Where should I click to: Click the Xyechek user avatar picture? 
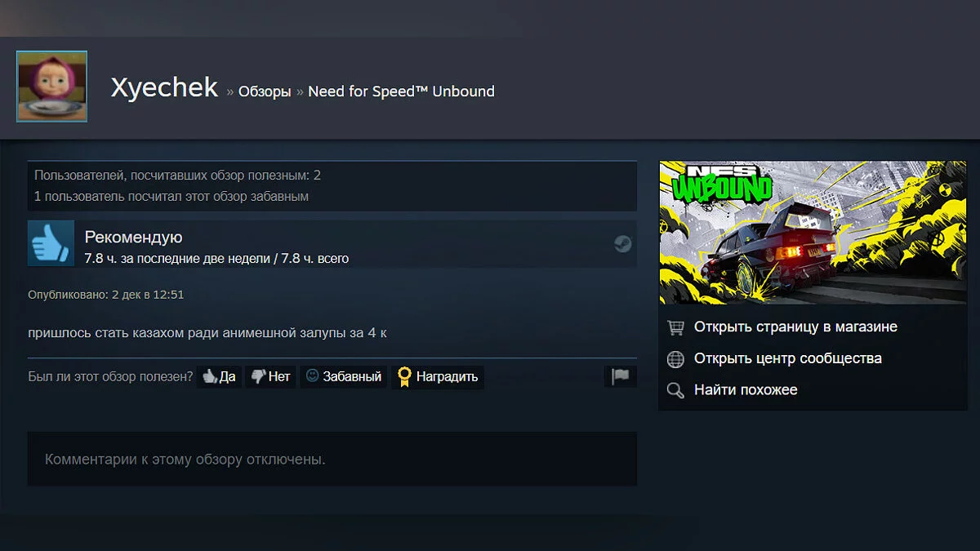[x=51, y=87]
